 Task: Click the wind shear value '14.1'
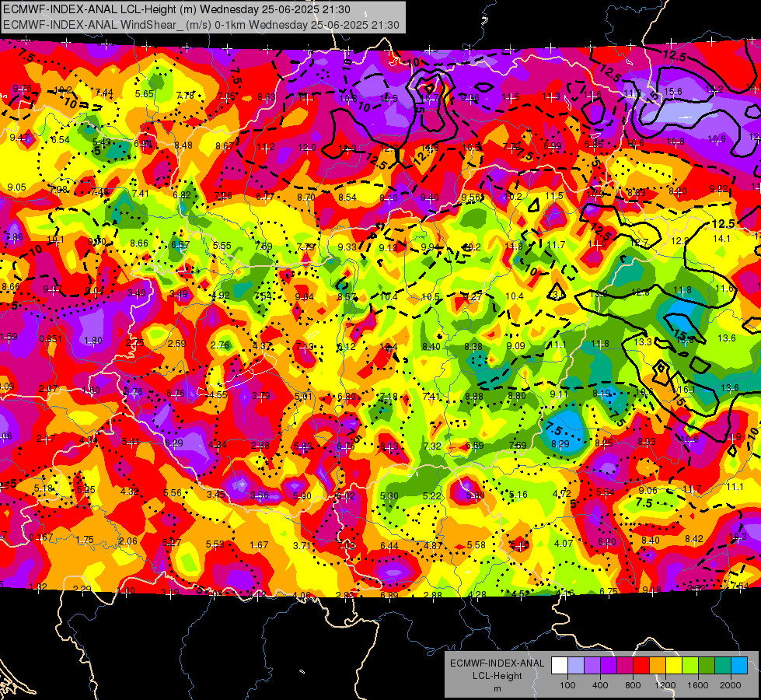click(721, 239)
